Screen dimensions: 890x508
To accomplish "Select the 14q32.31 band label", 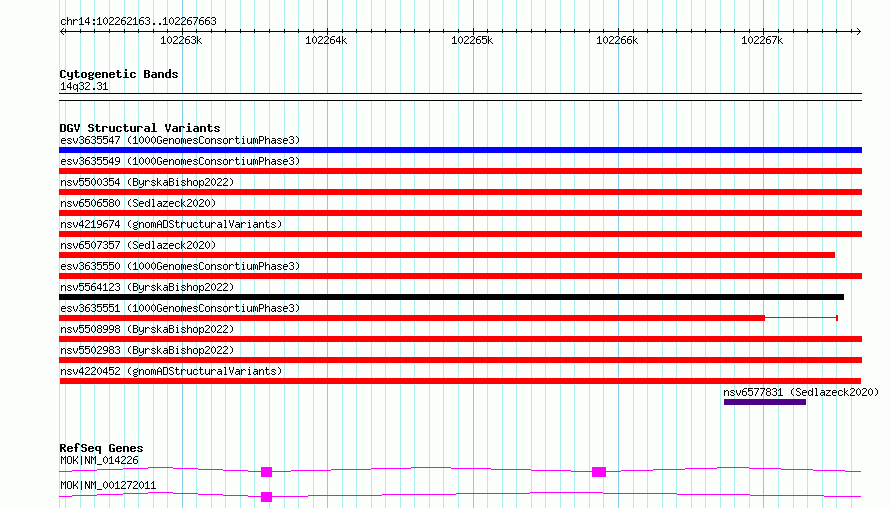I will pyautogui.click(x=84, y=86).
